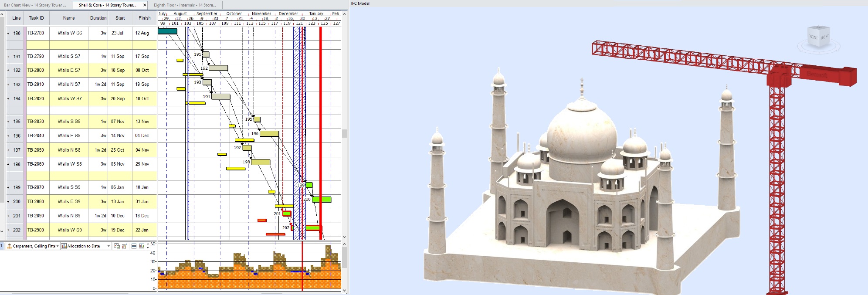
Task: Select Gantt bar labeled 194
Action: click(221, 96)
